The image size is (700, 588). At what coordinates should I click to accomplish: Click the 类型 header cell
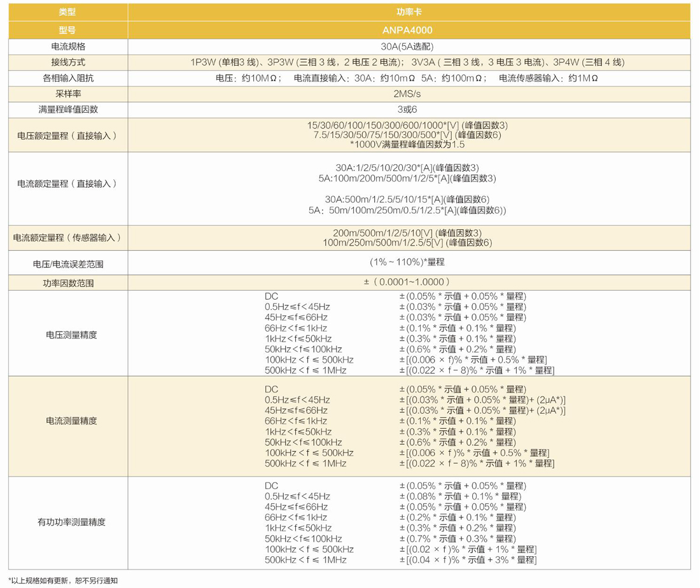coord(67,13)
